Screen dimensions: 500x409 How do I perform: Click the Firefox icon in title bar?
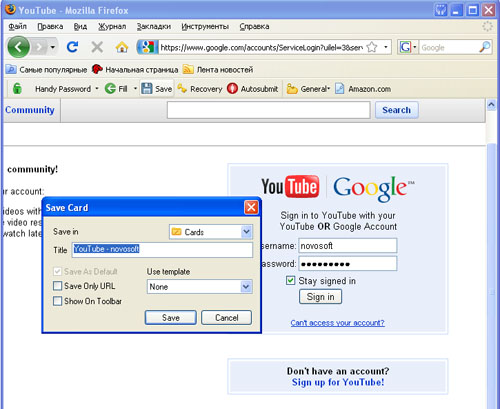[x=10, y=10]
